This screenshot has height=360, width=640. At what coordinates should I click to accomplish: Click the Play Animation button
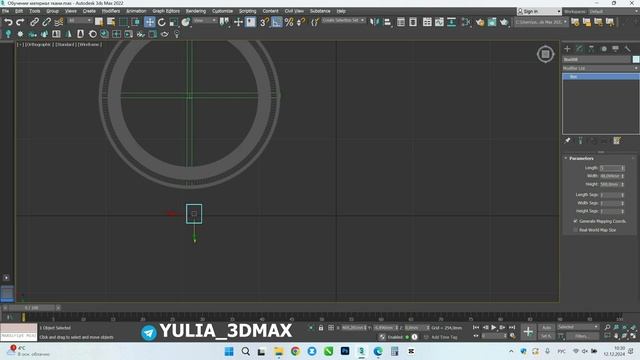[493, 327]
